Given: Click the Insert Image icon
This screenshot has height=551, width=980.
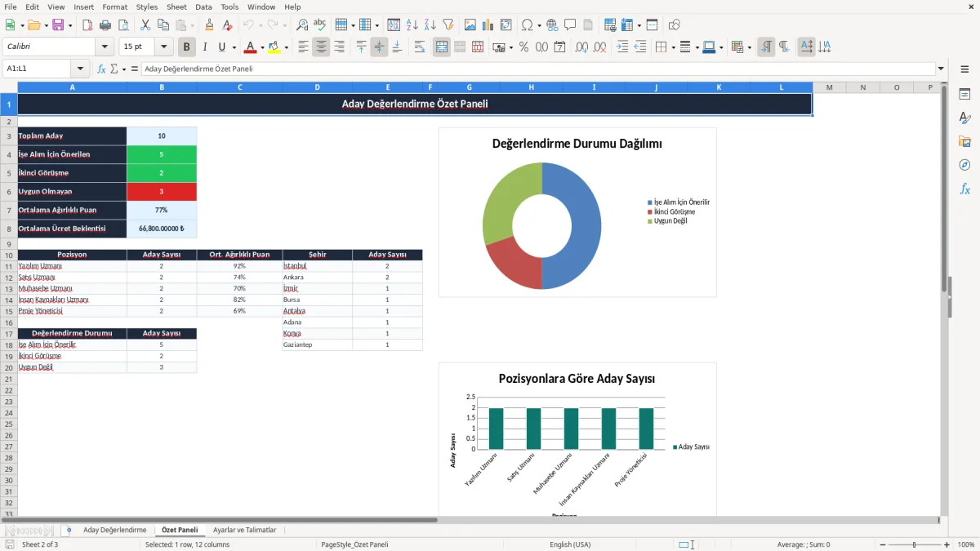Looking at the screenshot, I should (x=470, y=25).
